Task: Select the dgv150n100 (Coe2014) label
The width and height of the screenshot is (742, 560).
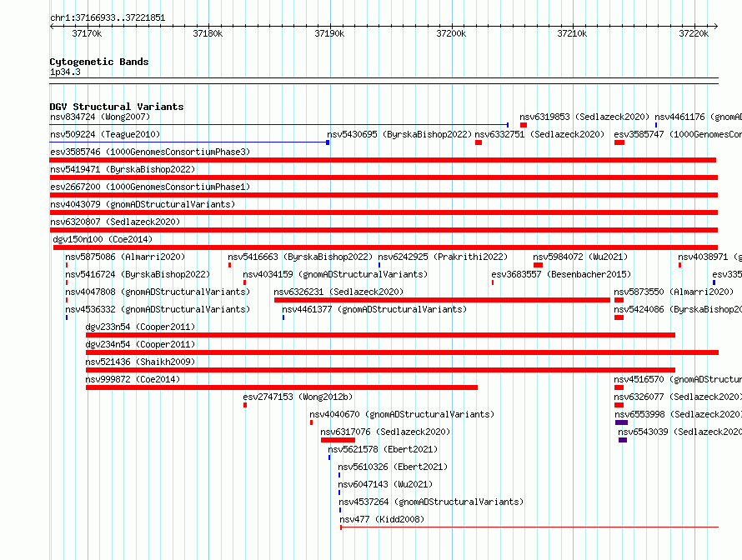Action: [x=103, y=239]
